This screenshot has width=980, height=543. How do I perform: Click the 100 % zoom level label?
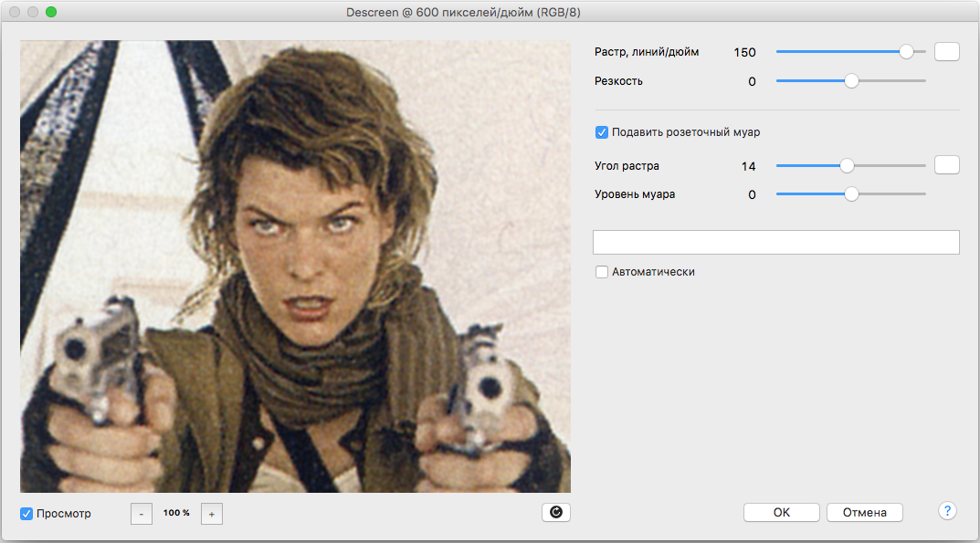tap(176, 513)
